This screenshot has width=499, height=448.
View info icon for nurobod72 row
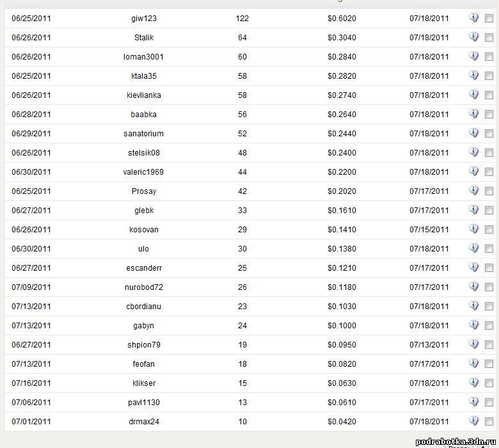pos(473,287)
